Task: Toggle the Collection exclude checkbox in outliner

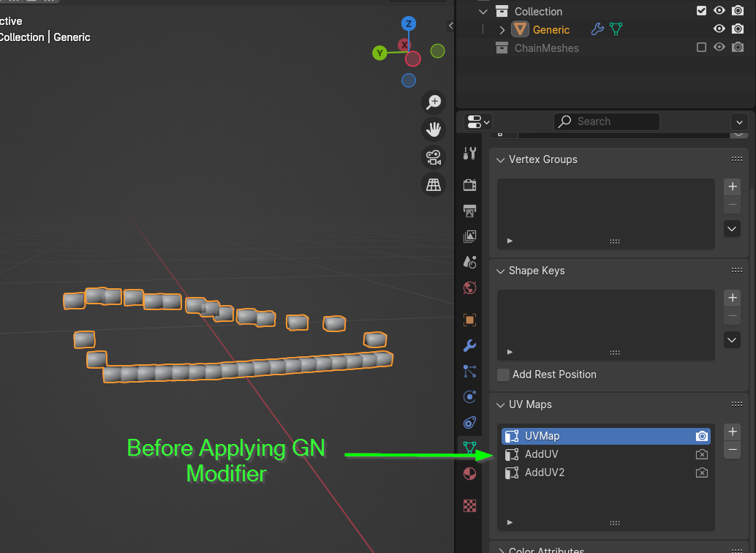Action: pos(701,11)
